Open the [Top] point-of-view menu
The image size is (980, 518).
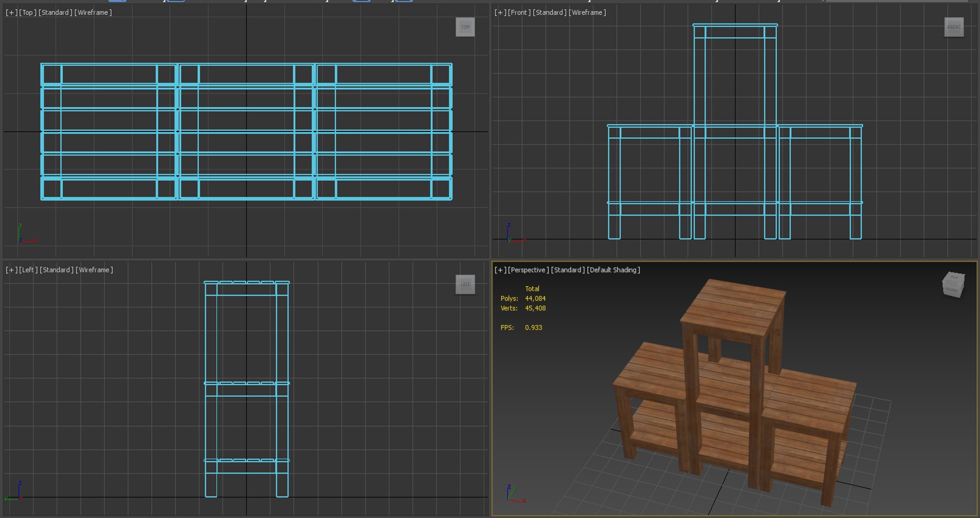click(x=28, y=12)
